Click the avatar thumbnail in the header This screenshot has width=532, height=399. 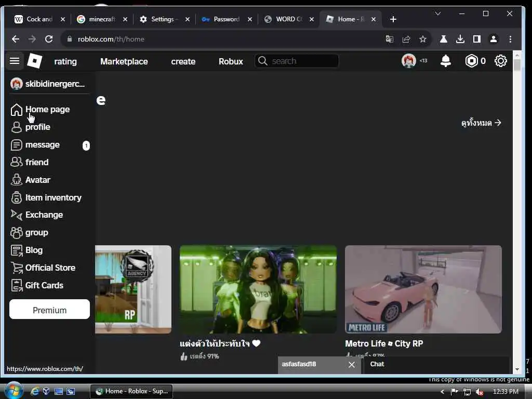coord(408,61)
